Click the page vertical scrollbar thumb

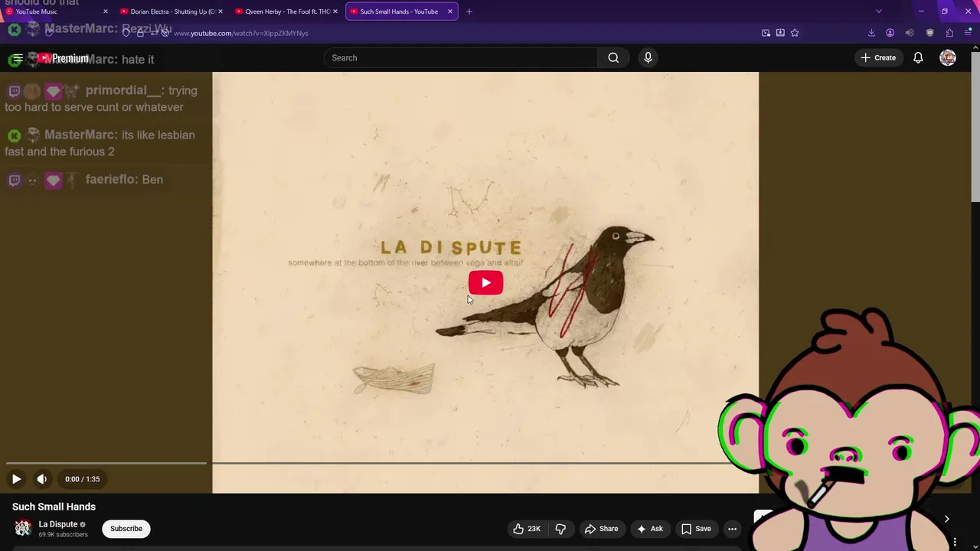tap(975, 126)
